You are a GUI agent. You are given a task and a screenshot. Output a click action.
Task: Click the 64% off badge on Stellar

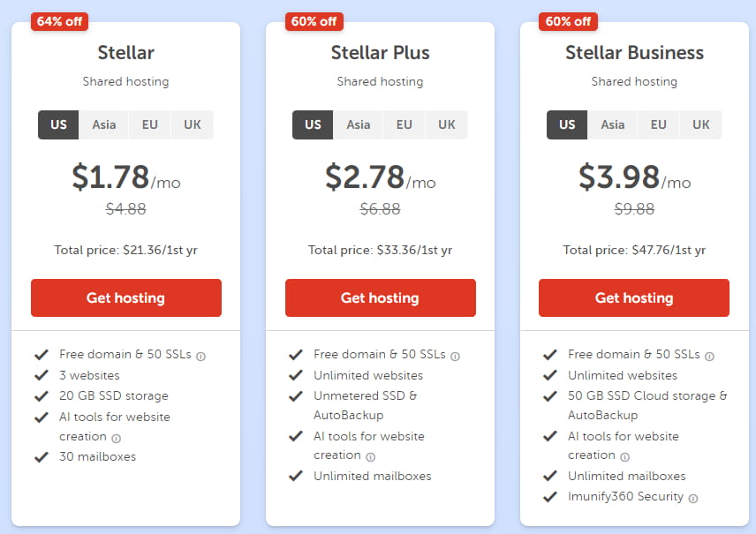[59, 21]
